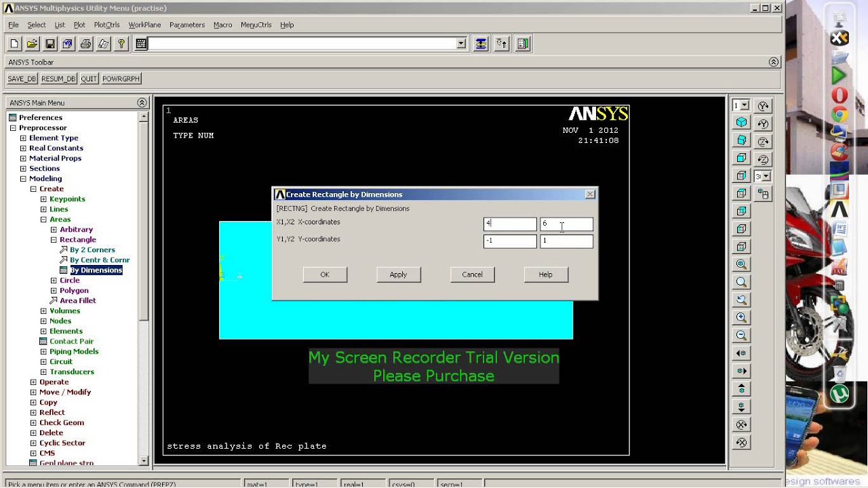The height and width of the screenshot is (488, 868).
Task: Open the Parameters menu
Action: click(187, 25)
